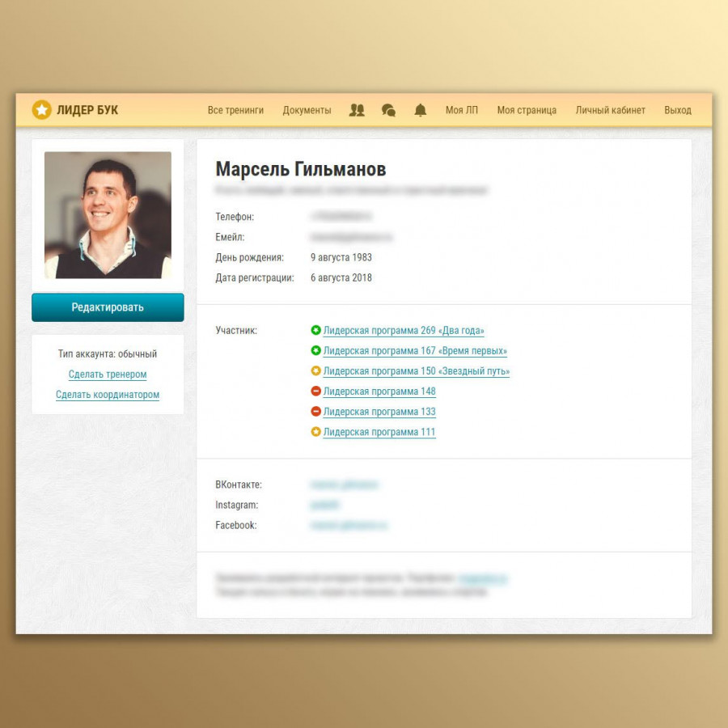
Task: Click red minus icon beside program 133
Action: 315,412
